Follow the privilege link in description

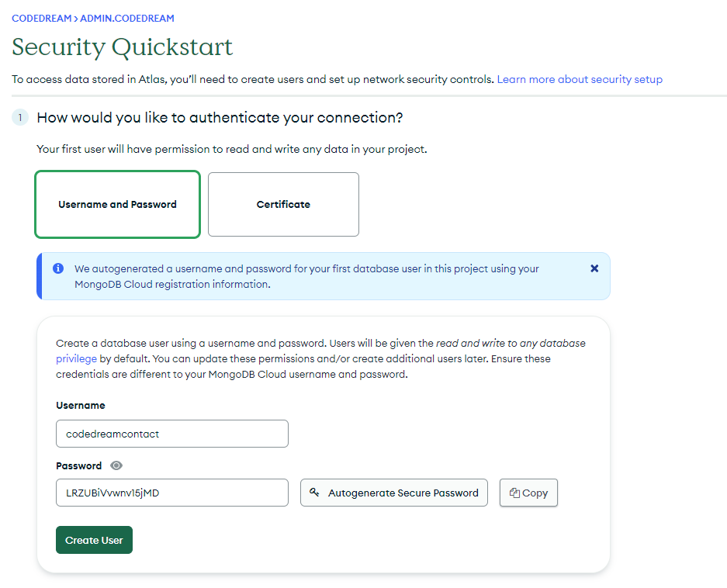click(76, 359)
